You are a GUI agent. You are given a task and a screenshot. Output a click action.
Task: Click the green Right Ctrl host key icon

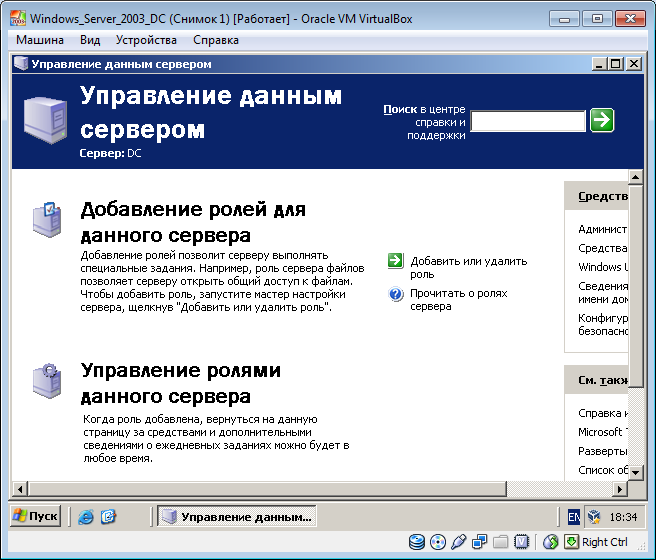pos(571,542)
